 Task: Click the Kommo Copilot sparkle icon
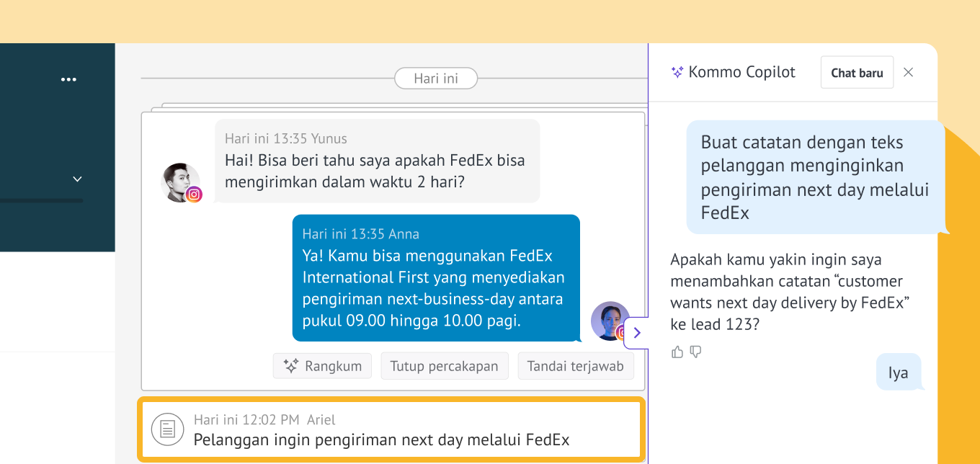pos(677,72)
